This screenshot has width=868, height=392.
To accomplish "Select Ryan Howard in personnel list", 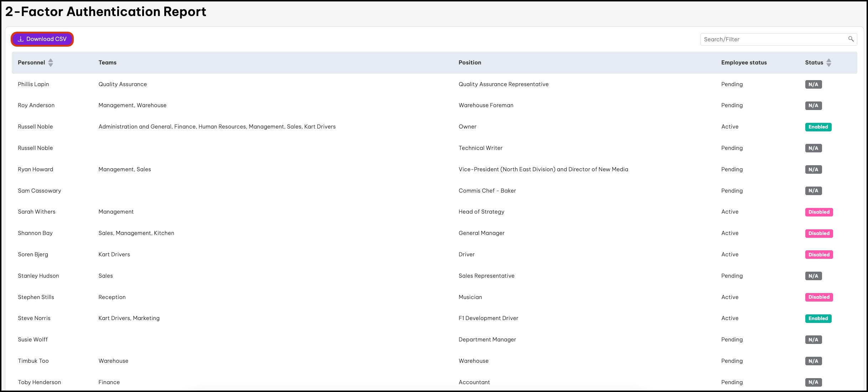I will [35, 169].
